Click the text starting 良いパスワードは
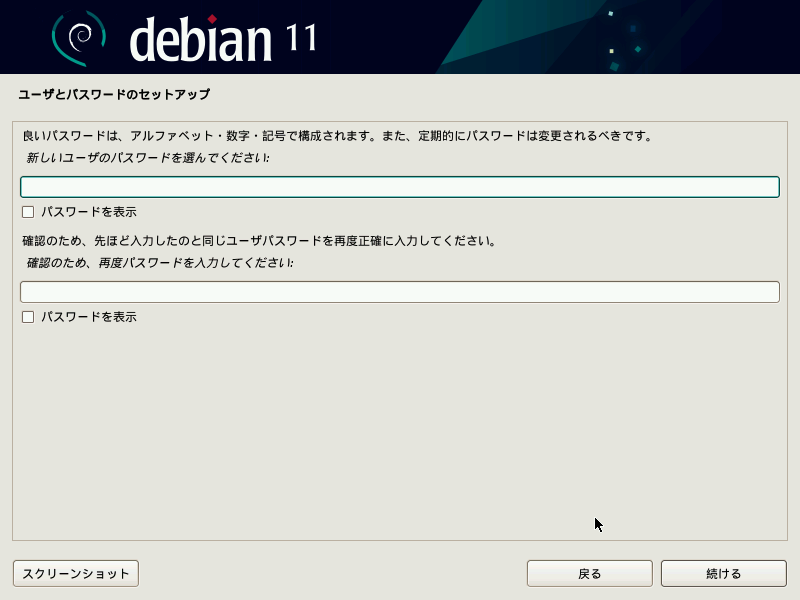 pos(337,136)
